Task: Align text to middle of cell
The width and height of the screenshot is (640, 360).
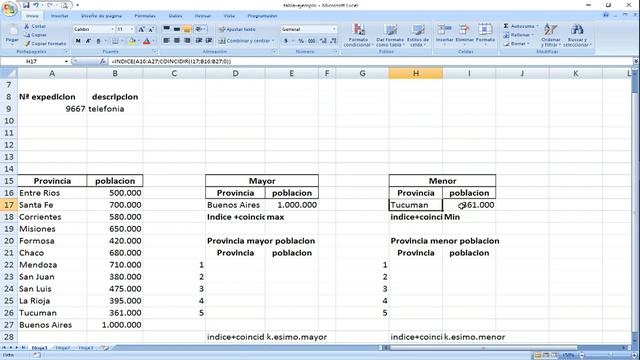Action: [x=177, y=29]
